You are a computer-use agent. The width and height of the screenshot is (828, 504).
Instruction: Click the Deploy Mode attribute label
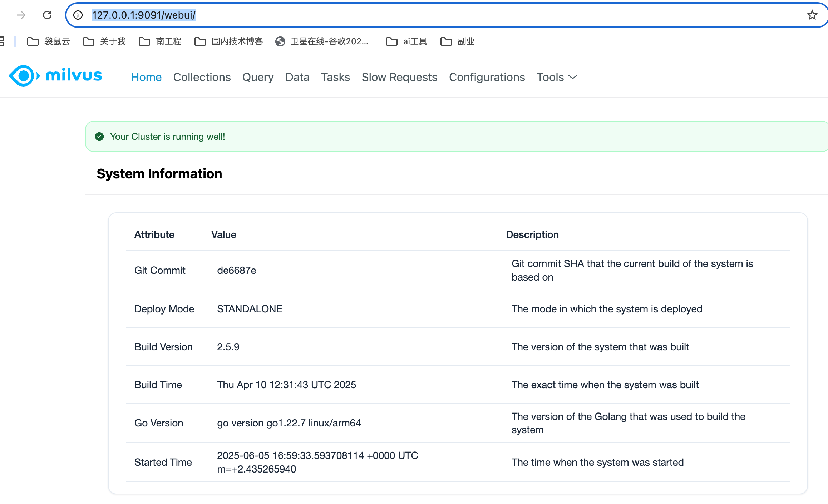[x=164, y=309]
